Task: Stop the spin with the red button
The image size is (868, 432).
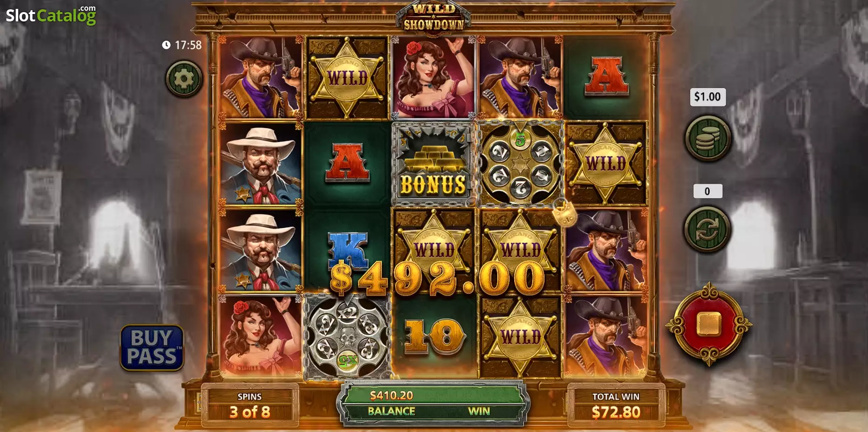Action: 708,324
